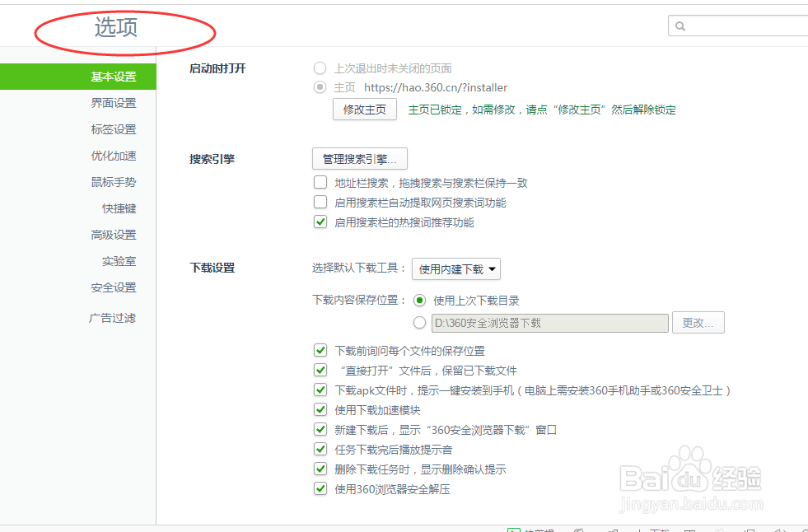Image resolution: width=808 pixels, height=532 pixels.
Task: Click the 下载内容保存位置 label
Action: coord(359,300)
